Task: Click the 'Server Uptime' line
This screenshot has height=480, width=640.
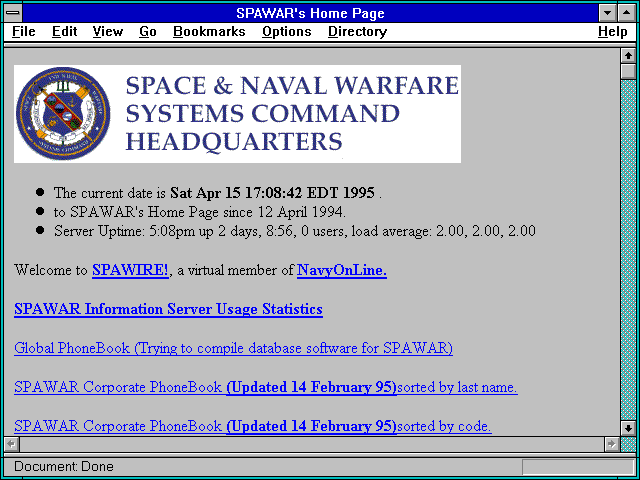Action: tap(295, 231)
